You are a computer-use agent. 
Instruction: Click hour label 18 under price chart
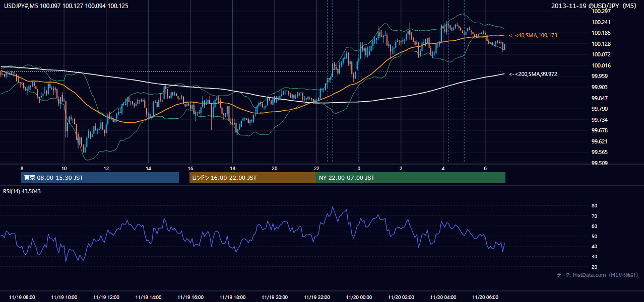pos(232,168)
